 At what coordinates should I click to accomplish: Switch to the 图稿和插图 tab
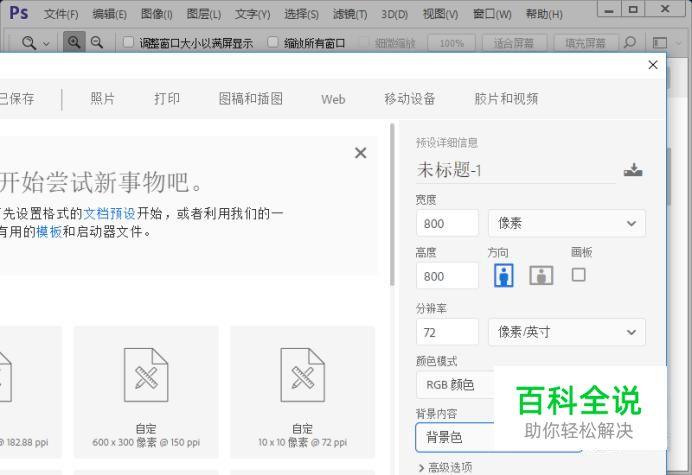click(x=251, y=98)
